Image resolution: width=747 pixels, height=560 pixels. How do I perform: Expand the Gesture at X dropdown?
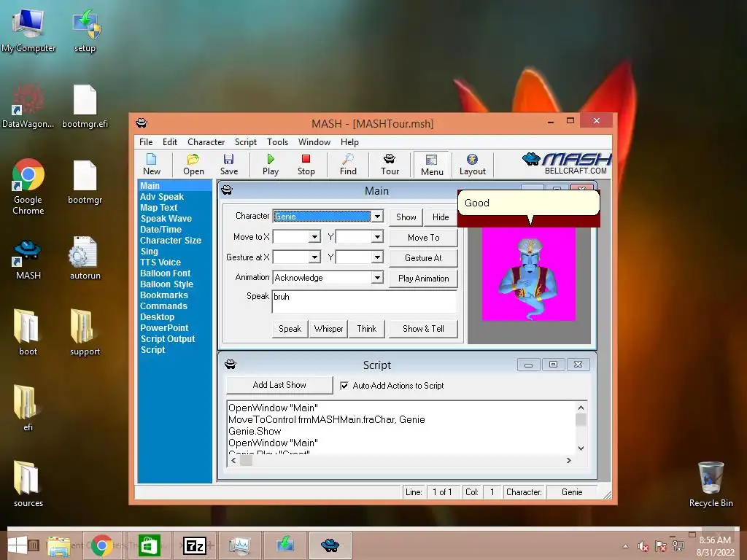pyautogui.click(x=314, y=257)
